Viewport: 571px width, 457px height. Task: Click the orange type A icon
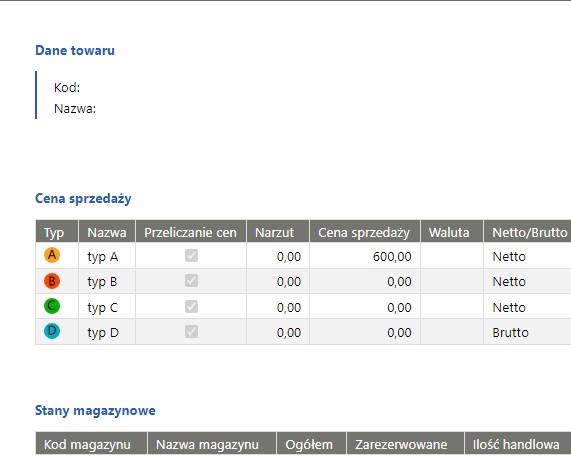click(x=52, y=255)
